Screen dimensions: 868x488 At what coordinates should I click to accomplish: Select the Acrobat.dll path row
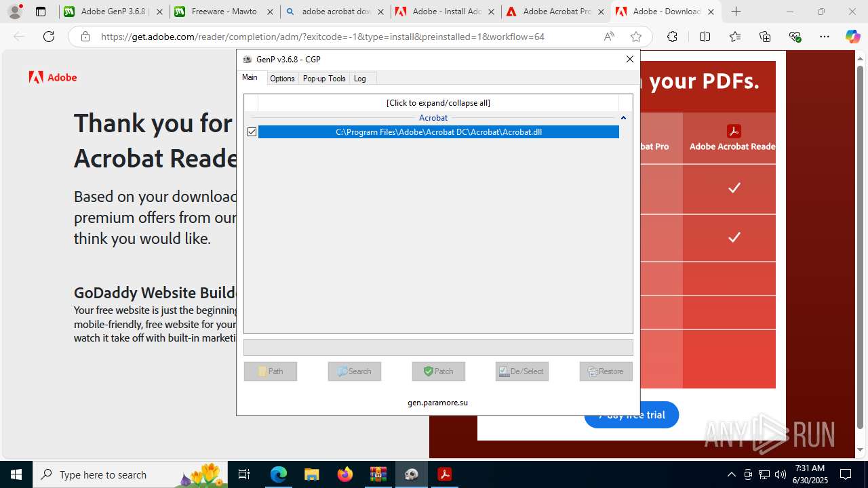pos(439,132)
